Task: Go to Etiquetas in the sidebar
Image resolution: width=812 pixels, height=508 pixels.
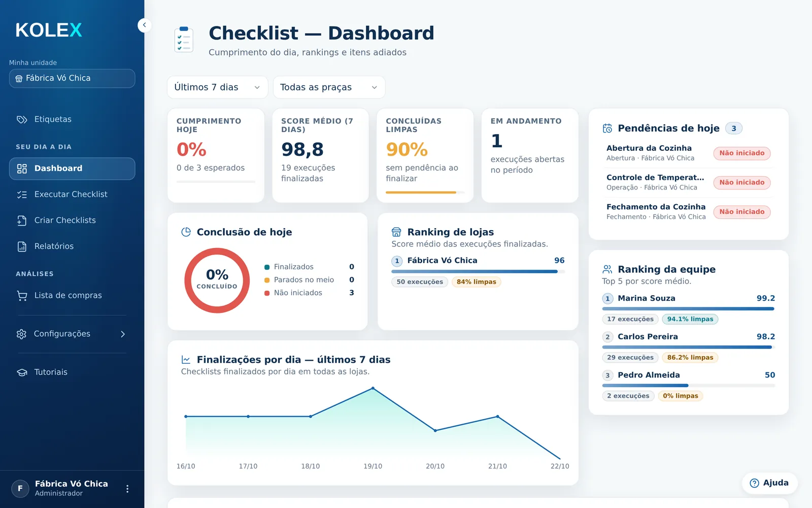Action: [72, 119]
